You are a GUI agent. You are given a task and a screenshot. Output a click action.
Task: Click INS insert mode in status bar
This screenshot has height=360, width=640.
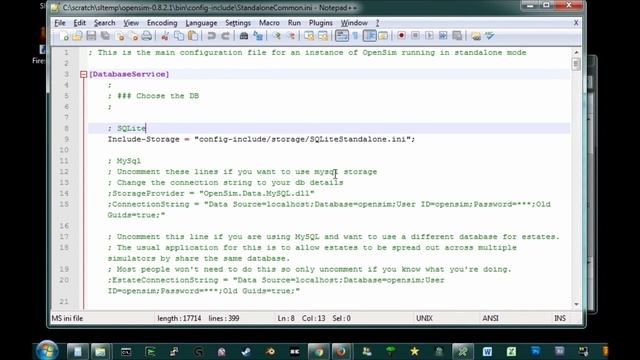click(x=560, y=318)
